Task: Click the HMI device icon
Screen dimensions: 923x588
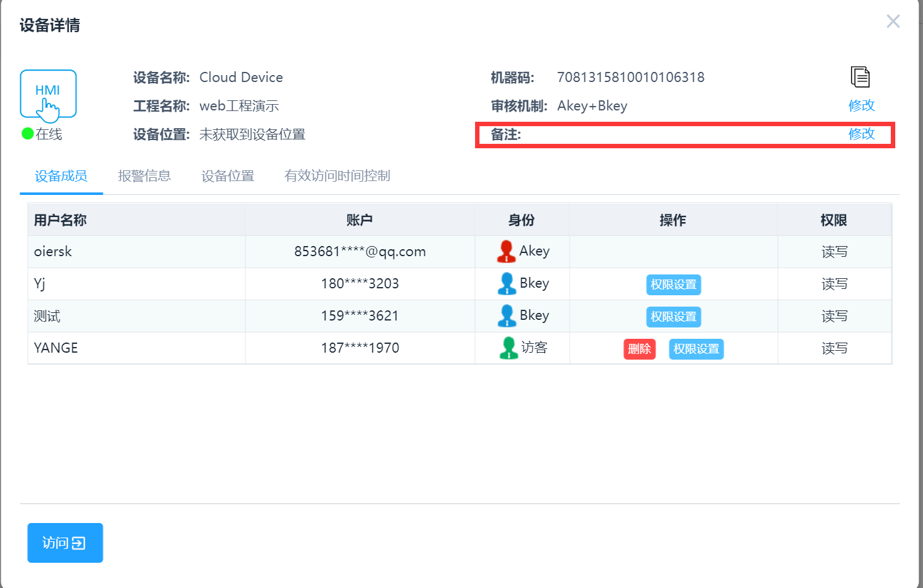Action: click(x=48, y=95)
